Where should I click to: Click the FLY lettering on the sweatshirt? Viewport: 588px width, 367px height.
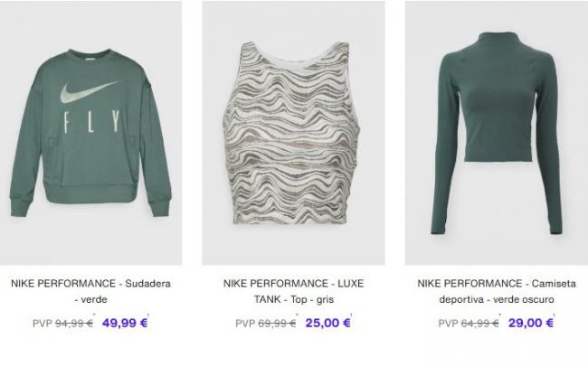[x=92, y=122]
